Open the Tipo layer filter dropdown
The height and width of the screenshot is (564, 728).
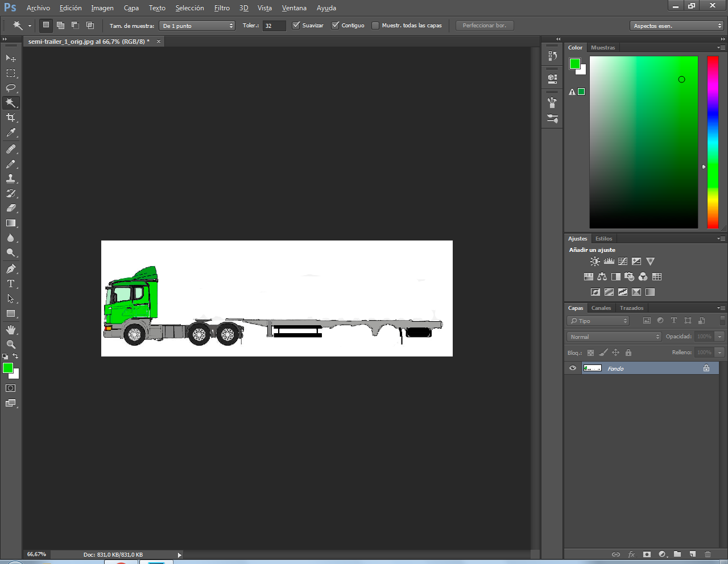(x=598, y=321)
